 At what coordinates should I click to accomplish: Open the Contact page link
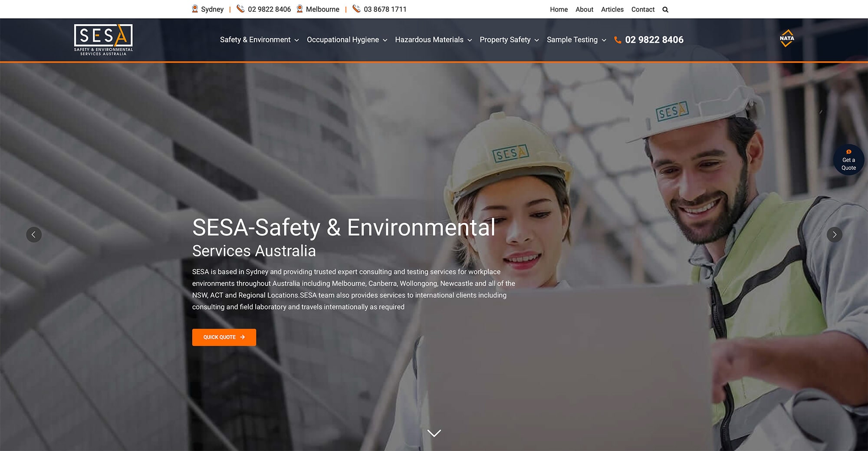(643, 9)
